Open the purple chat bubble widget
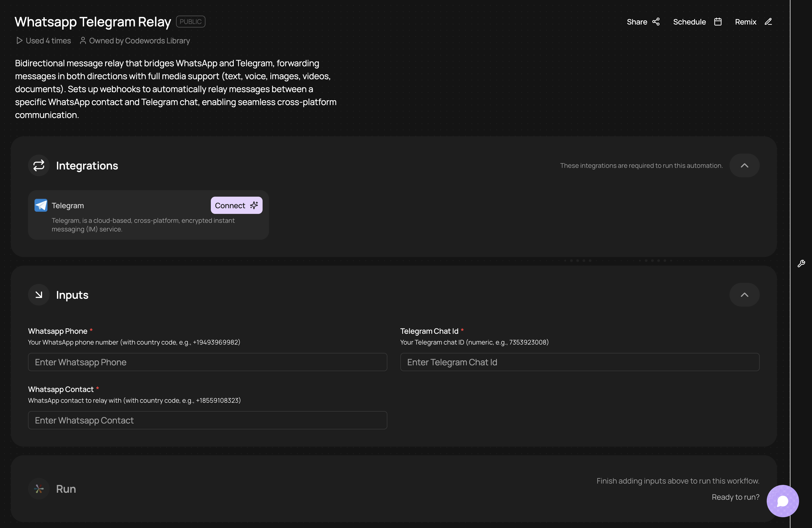The width and height of the screenshot is (812, 528). tap(782, 501)
